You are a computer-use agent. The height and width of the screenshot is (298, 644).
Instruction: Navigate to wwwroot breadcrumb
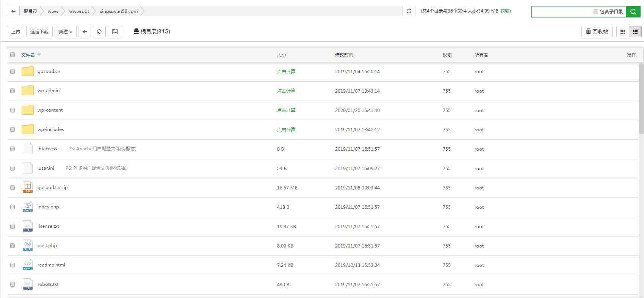pos(79,11)
